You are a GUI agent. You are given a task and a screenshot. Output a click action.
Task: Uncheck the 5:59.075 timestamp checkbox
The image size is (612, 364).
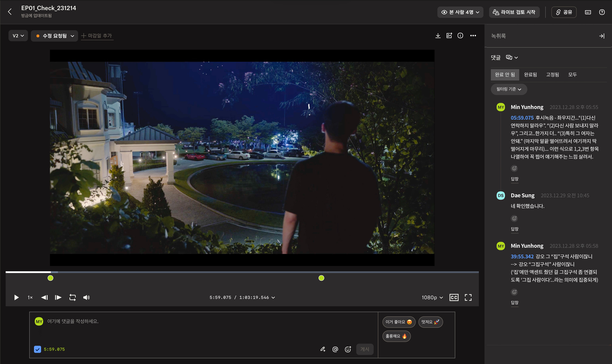pos(38,349)
